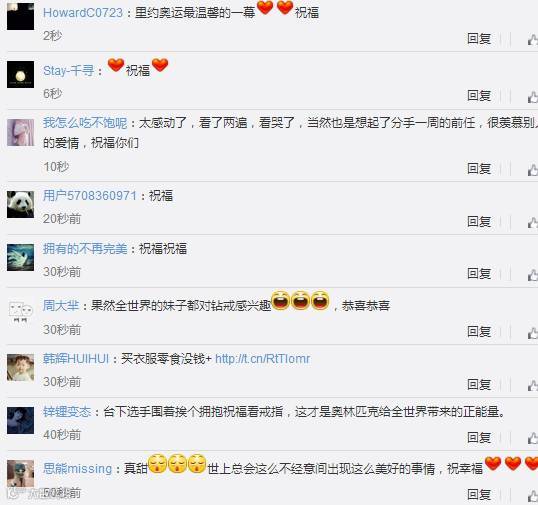Reply to HowardC0723's comment
Viewport: 538px width, 505px height.
(479, 38)
